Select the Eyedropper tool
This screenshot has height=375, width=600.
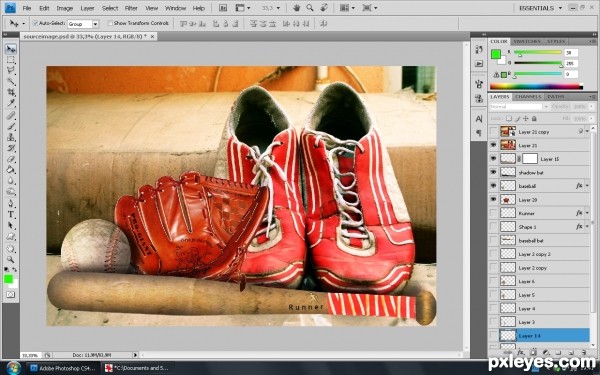tap(11, 103)
